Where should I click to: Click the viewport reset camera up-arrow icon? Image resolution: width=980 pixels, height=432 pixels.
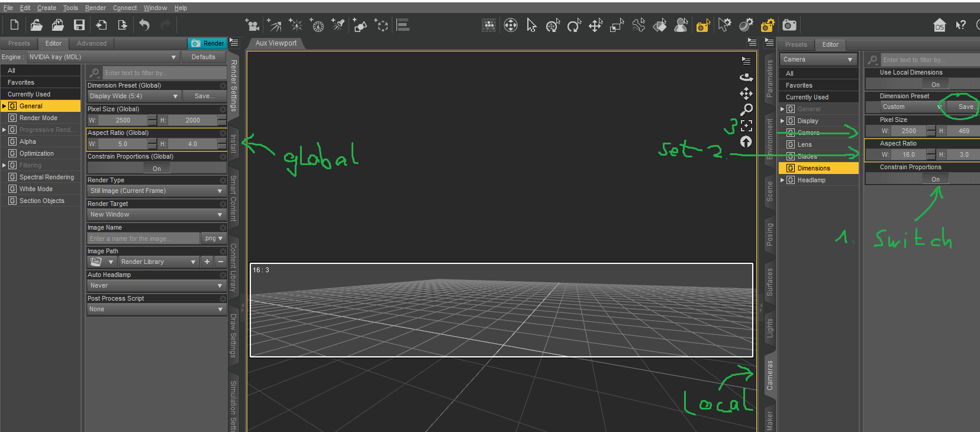click(746, 141)
